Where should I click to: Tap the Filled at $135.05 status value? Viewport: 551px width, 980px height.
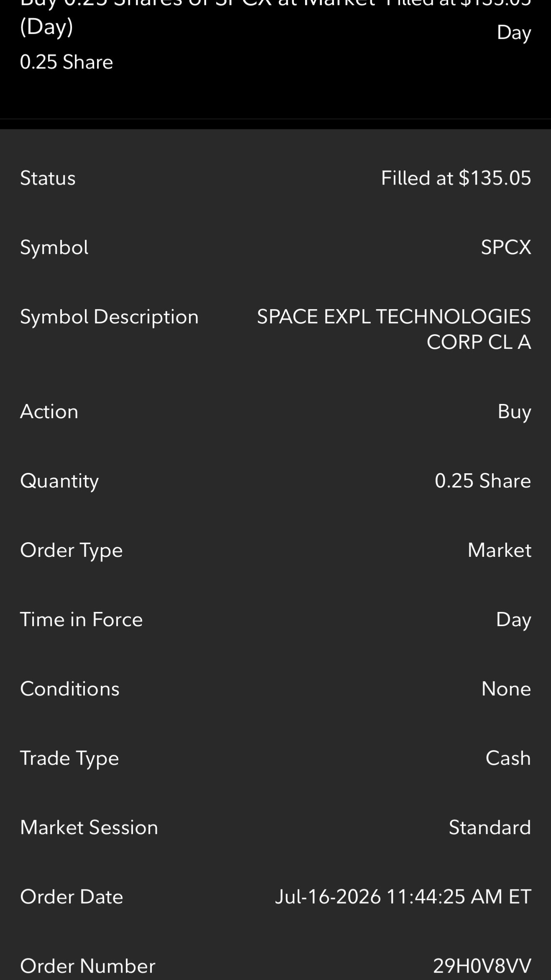click(x=456, y=178)
